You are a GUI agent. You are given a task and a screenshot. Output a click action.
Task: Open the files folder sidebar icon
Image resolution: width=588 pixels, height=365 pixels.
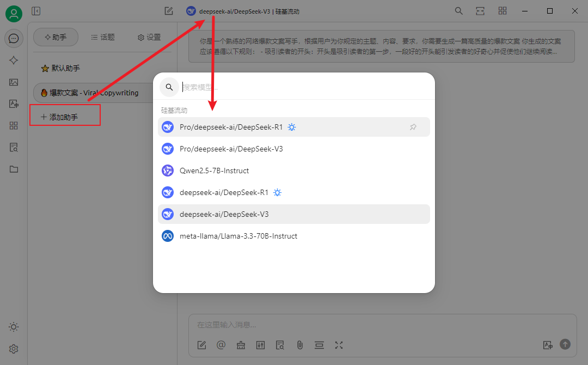click(x=14, y=169)
